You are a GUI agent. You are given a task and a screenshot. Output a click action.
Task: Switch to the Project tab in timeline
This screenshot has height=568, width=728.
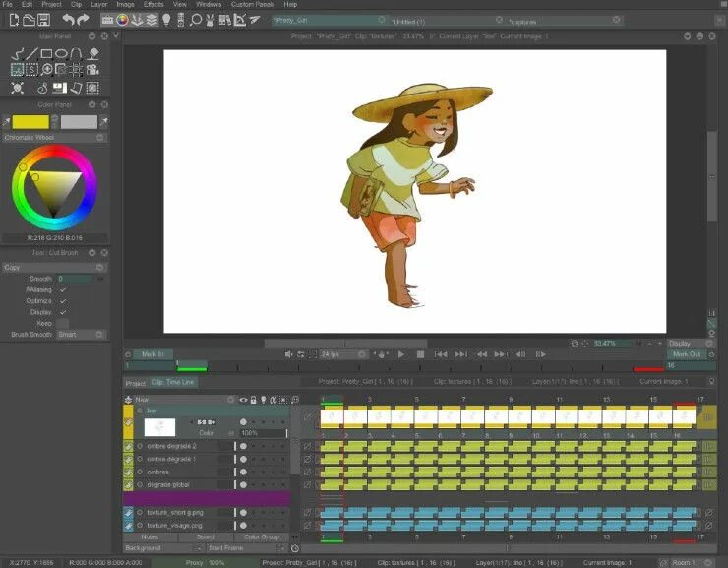[x=136, y=383]
